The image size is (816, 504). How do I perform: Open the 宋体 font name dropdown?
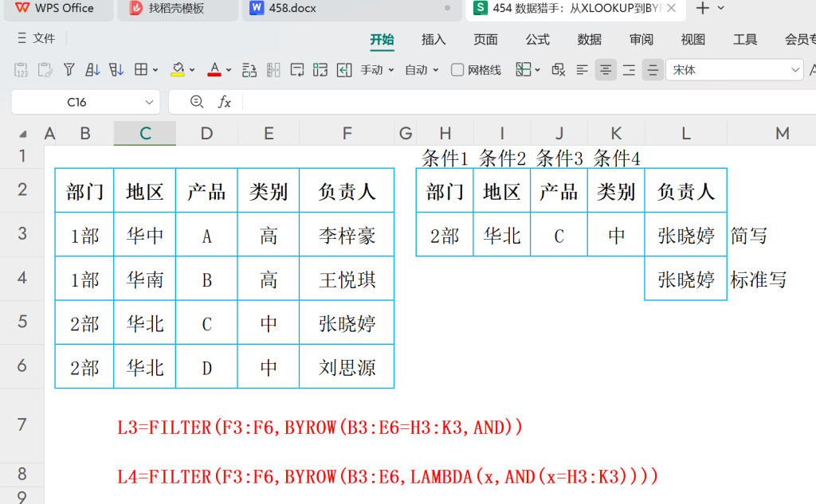(x=795, y=70)
